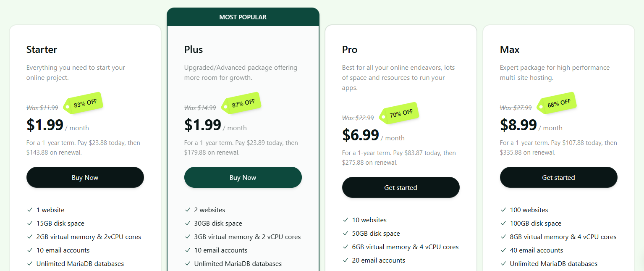The image size is (644, 271).
Task: Click Get started on the Max plan
Action: [x=558, y=177]
